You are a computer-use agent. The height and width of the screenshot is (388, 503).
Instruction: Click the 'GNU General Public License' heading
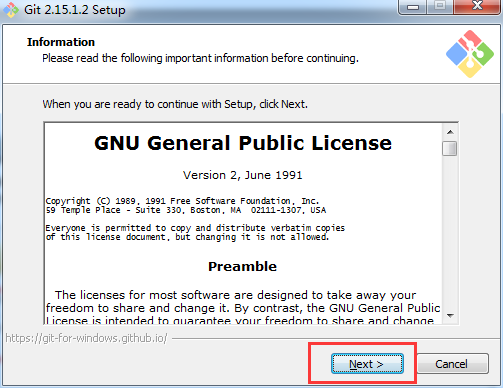243,143
